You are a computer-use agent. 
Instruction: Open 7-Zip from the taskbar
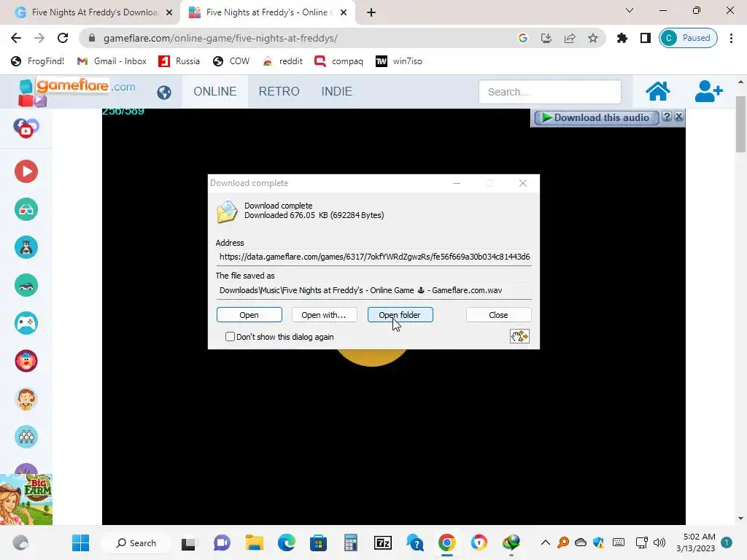382,542
